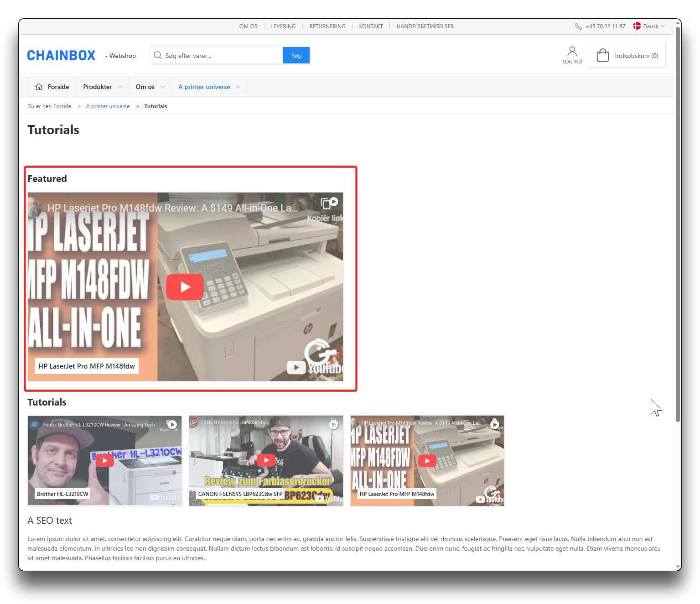This screenshot has height=604, width=700.
Task: Play the Brother HL-L3210CW video
Action: pyautogui.click(x=105, y=460)
